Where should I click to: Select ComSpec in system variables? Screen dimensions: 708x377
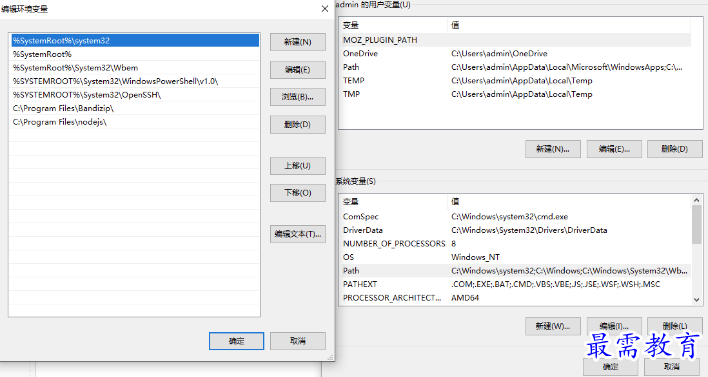(x=516, y=217)
